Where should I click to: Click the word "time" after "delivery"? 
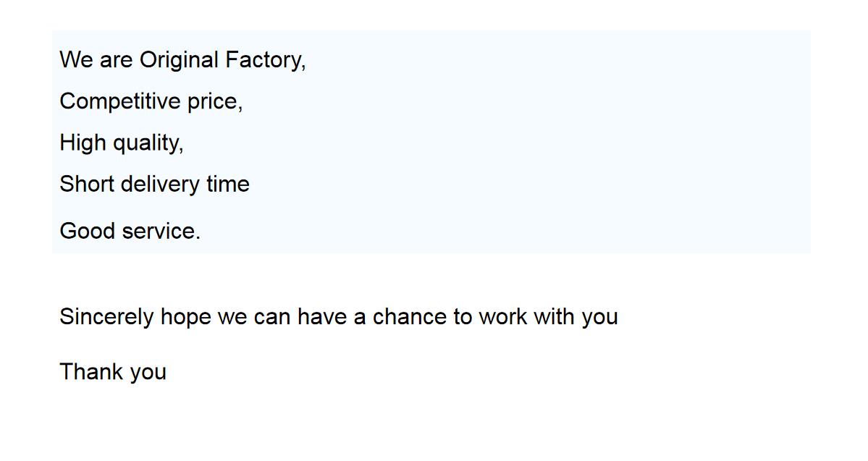click(x=227, y=184)
